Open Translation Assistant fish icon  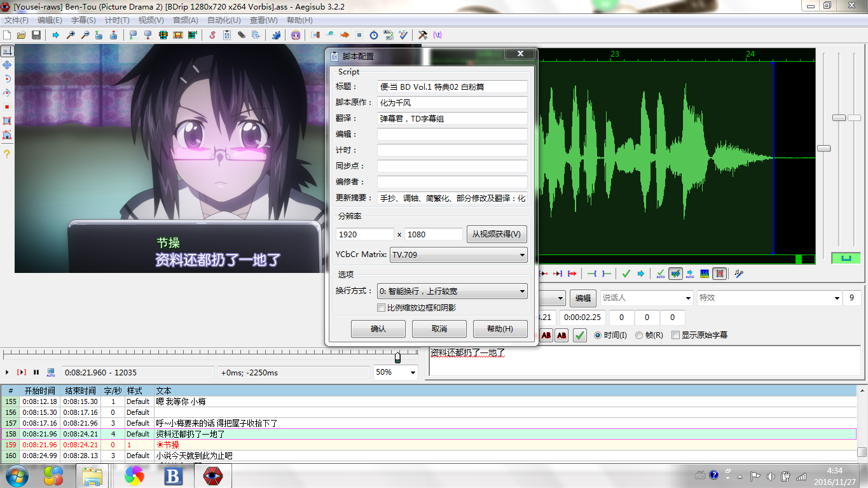click(x=344, y=35)
